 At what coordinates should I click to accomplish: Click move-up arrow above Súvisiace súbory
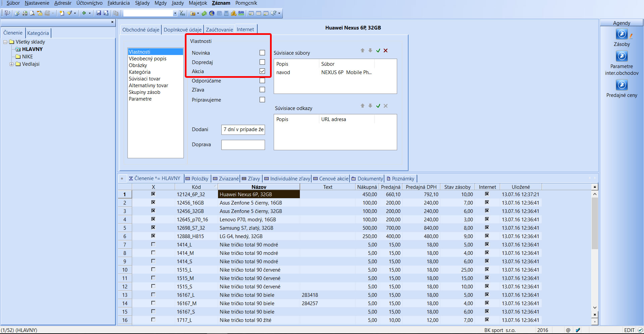click(x=362, y=51)
